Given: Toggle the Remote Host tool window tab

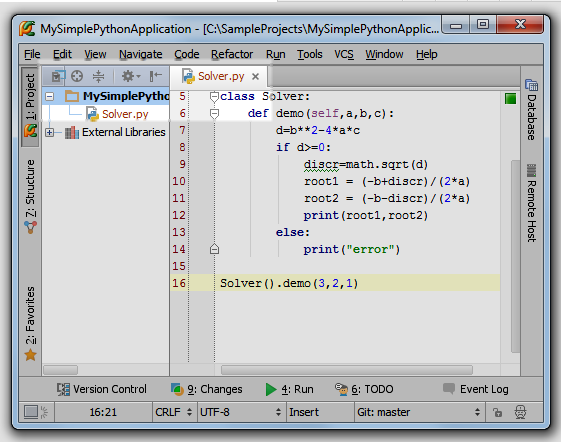Looking at the screenshot, I should tap(532, 203).
